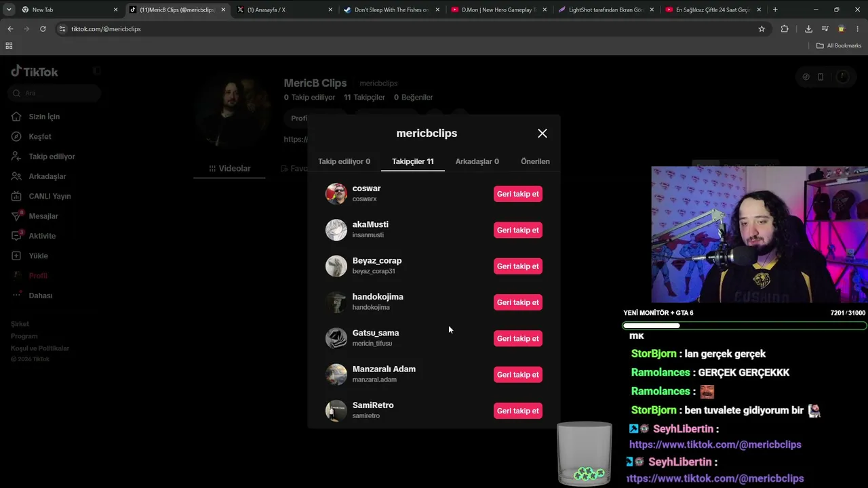Open browser extensions menu
Image resolution: width=868 pixels, height=488 pixels.
785,29
